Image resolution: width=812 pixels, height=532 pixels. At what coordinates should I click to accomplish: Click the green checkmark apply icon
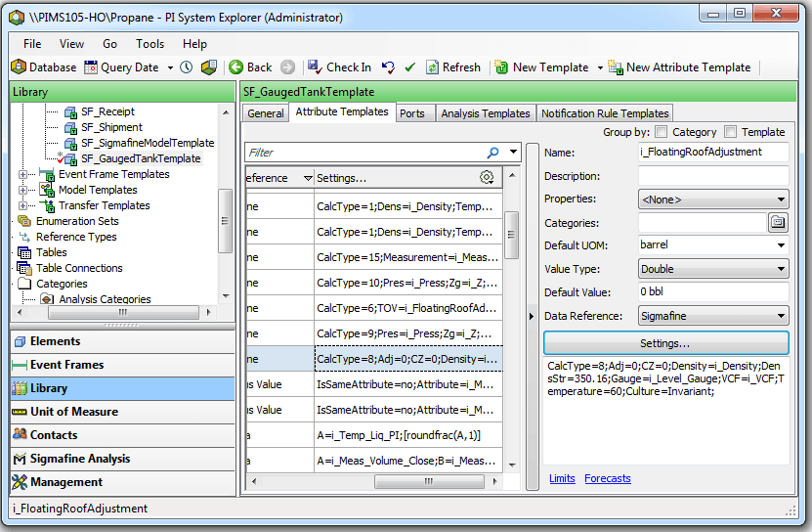[x=410, y=67]
